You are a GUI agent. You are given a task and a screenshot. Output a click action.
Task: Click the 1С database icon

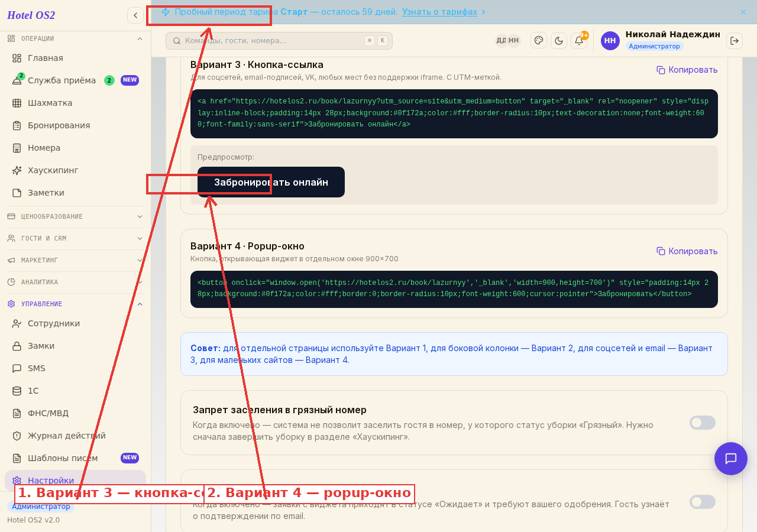pos(17,391)
